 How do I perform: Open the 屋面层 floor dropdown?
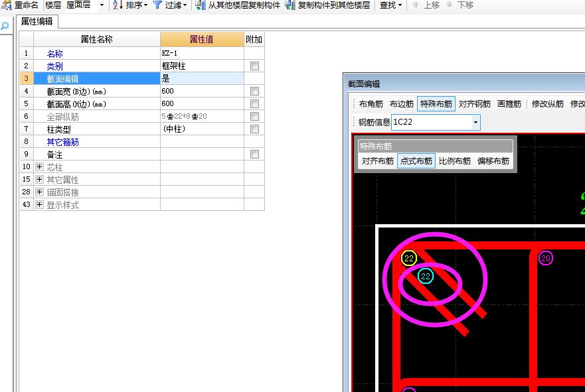click(x=102, y=5)
